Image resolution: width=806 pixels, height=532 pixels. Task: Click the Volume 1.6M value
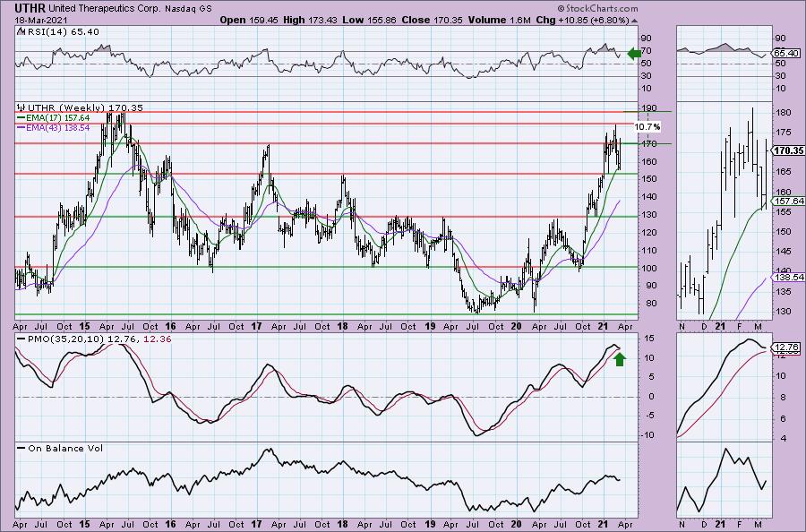pyautogui.click(x=499, y=20)
